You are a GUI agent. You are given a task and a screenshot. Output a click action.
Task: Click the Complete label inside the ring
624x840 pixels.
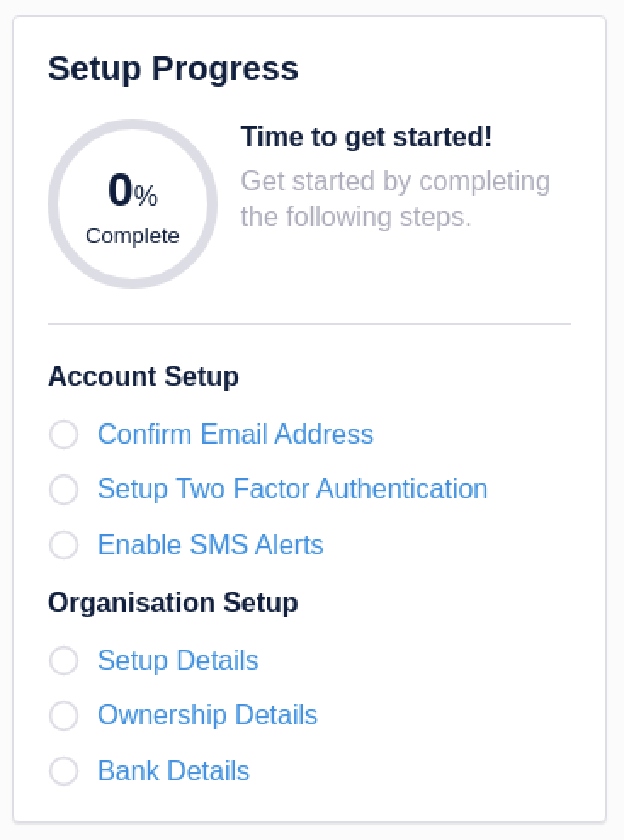[133, 236]
